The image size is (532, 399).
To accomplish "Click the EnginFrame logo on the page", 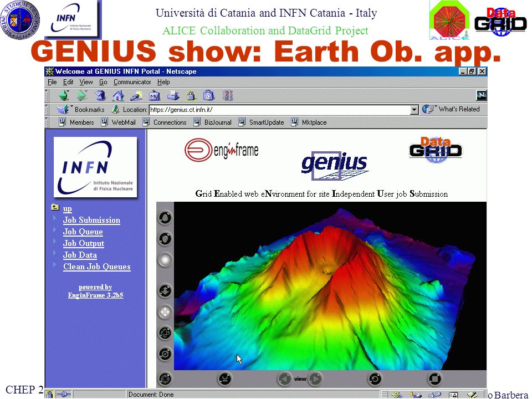I will (221, 150).
